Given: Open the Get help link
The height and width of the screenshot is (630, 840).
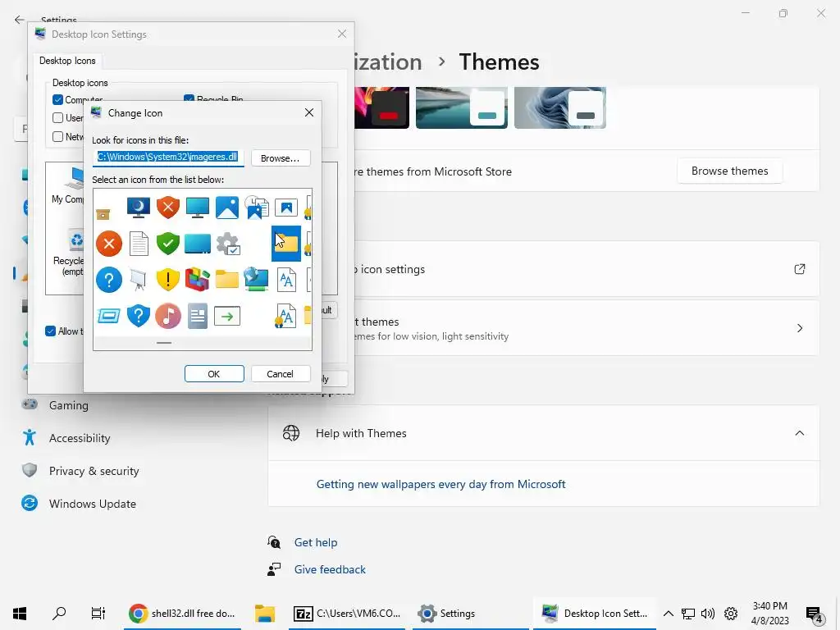Looking at the screenshot, I should click(x=316, y=543).
